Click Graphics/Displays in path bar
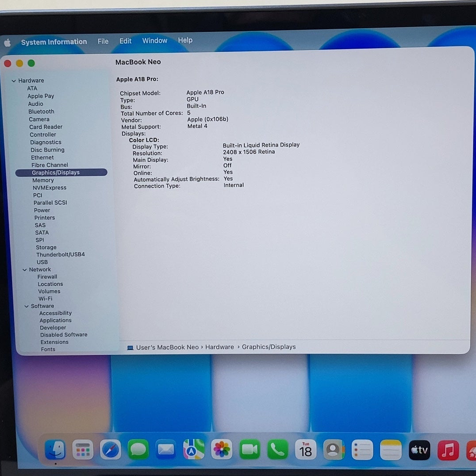The image size is (476, 476). click(x=269, y=347)
